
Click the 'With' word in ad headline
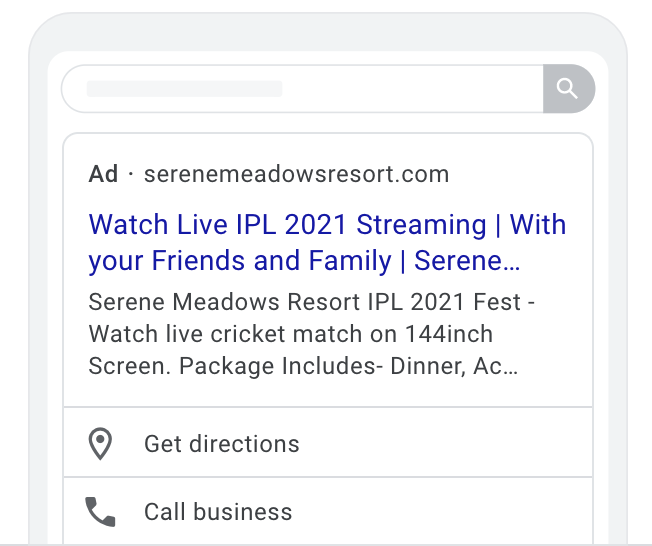[x=538, y=225]
